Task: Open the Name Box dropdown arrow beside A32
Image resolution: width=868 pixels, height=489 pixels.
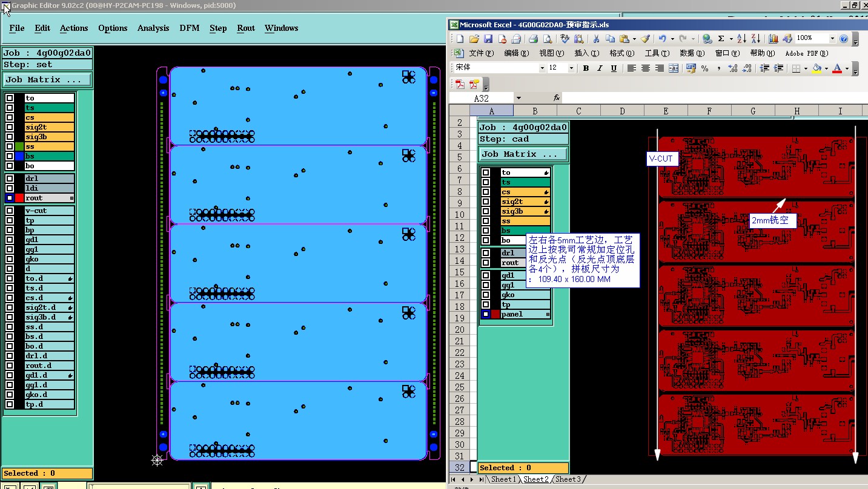Action: pos(518,98)
